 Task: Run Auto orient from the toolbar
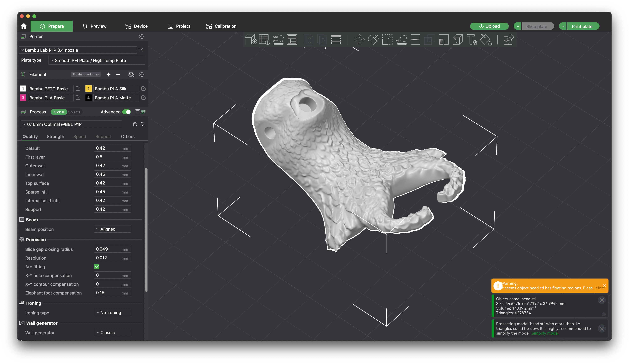pos(278,39)
